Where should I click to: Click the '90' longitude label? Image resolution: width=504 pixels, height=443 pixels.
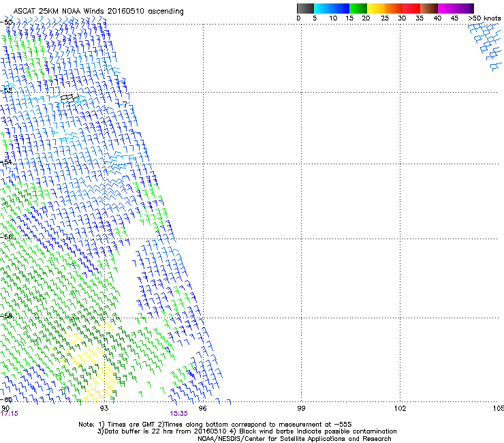pos(5,408)
